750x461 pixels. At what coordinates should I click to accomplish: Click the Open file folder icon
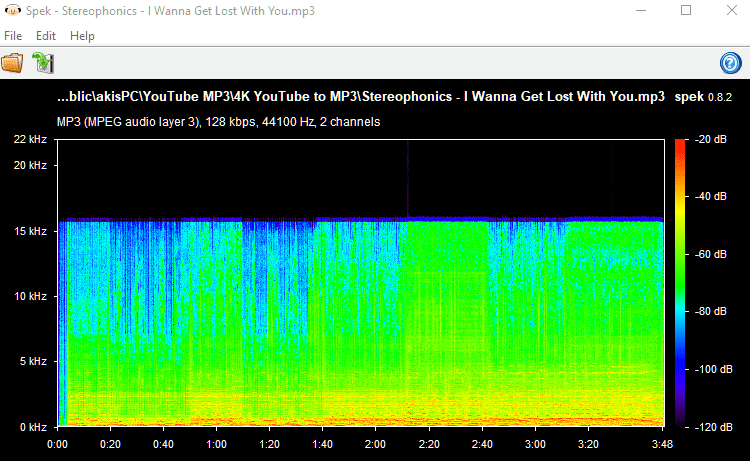coord(13,63)
